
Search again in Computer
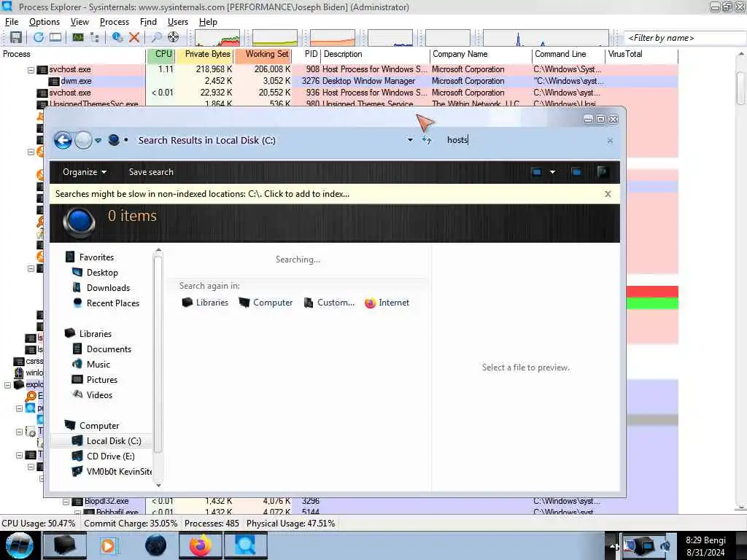point(266,303)
